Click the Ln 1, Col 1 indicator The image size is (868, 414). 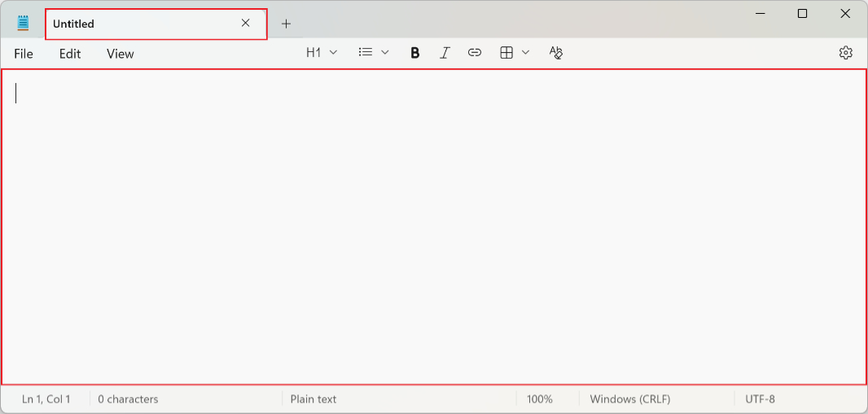point(46,399)
